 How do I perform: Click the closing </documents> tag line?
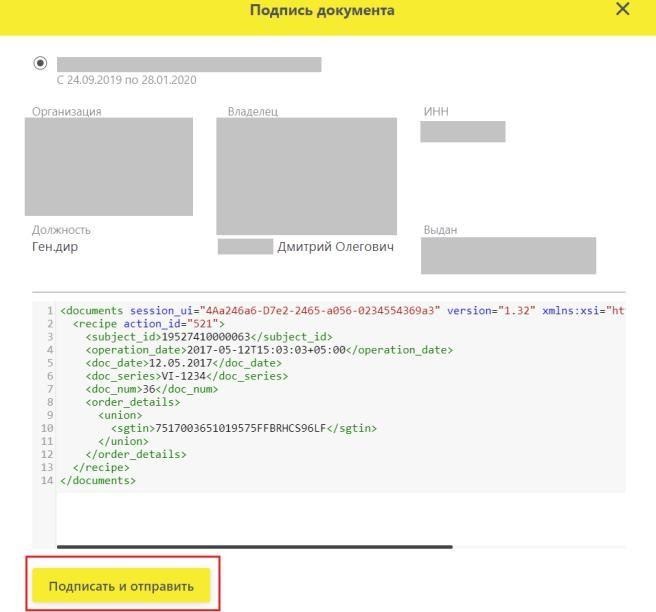[98, 480]
